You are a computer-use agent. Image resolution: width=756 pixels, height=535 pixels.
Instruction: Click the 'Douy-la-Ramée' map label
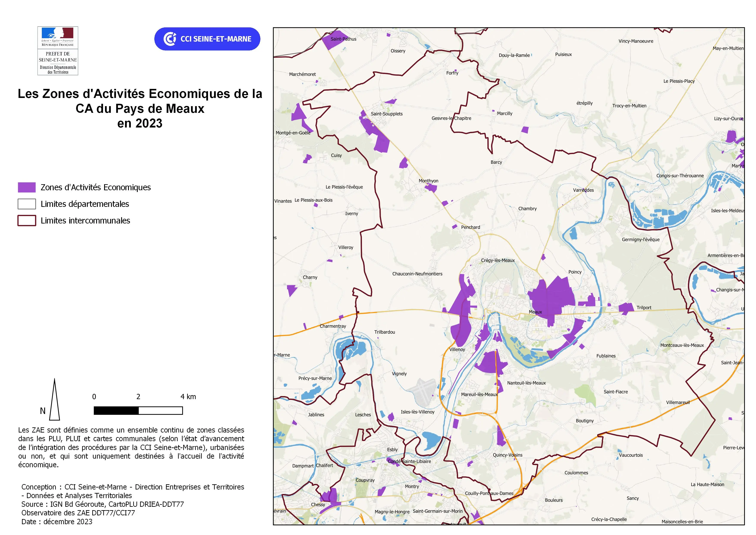(514, 55)
